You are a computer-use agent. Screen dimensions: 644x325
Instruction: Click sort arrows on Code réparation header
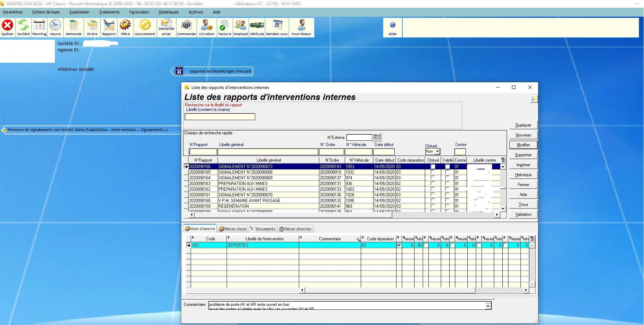click(363, 238)
